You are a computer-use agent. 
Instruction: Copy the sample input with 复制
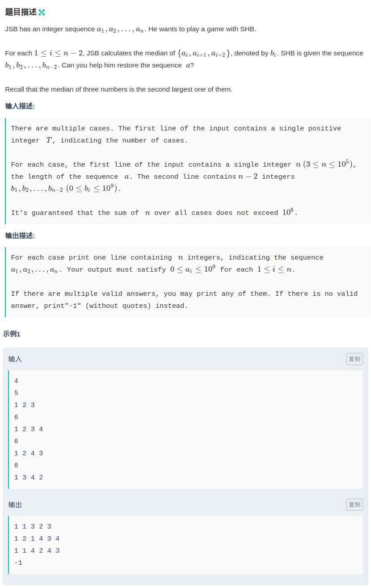[x=354, y=359]
